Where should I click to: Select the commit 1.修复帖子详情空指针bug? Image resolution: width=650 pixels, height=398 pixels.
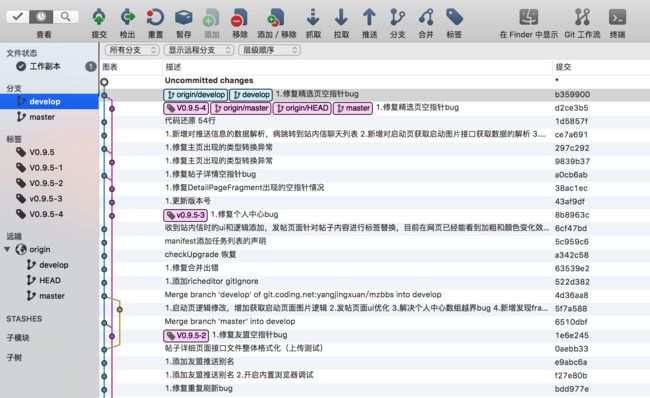(x=375, y=174)
